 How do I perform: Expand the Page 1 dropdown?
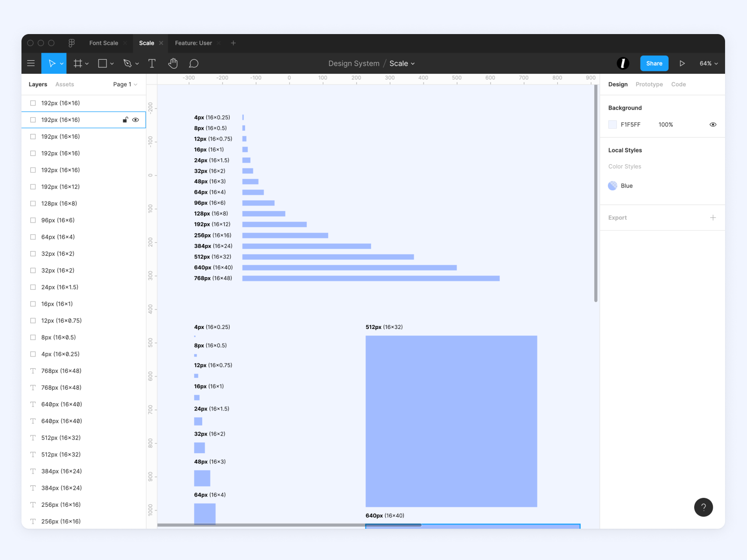(x=125, y=84)
